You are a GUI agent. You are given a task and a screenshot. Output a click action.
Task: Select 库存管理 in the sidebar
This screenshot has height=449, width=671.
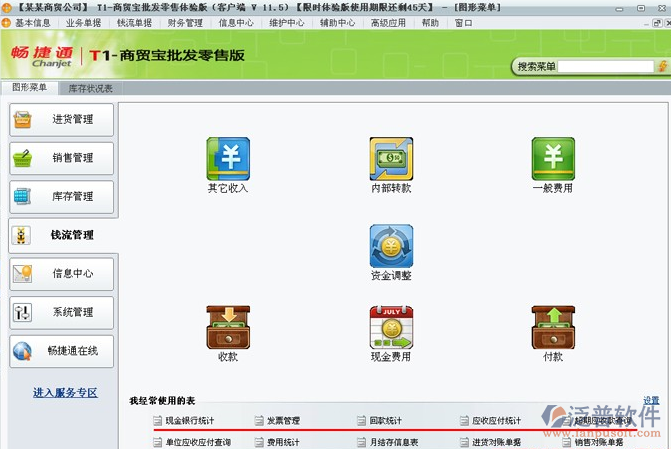[62, 196]
